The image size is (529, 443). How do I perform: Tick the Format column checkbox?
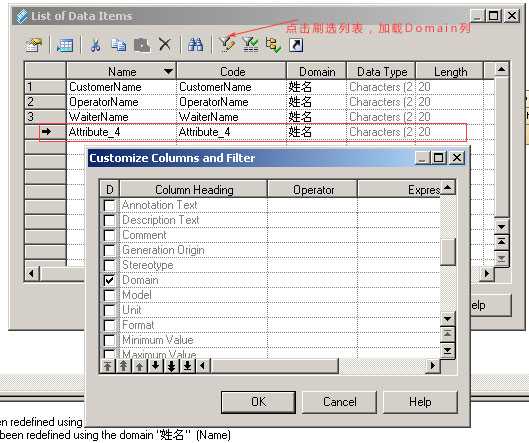109,325
